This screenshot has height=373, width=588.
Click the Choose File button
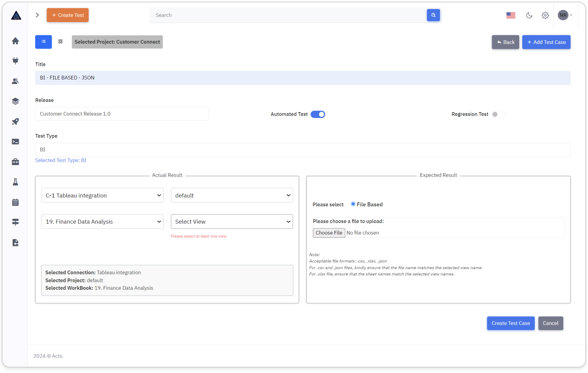329,233
